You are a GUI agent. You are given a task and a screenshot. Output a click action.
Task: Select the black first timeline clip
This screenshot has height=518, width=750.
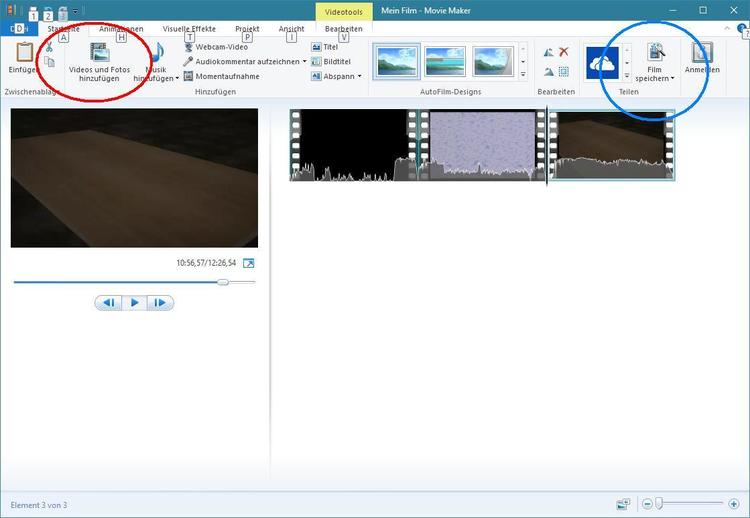353,145
